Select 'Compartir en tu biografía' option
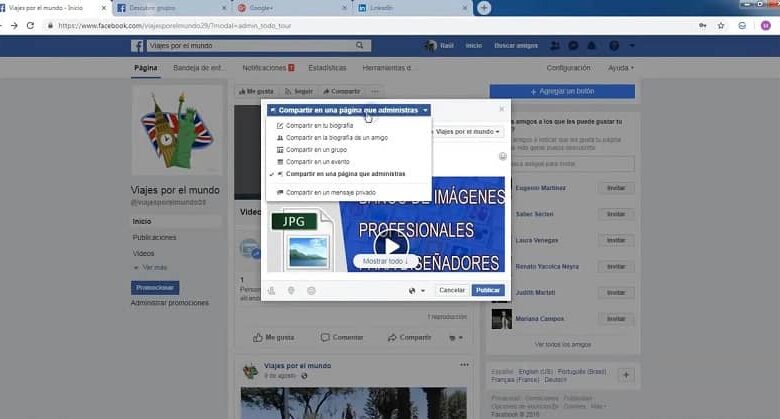Image resolution: width=780 pixels, height=419 pixels. [319, 125]
